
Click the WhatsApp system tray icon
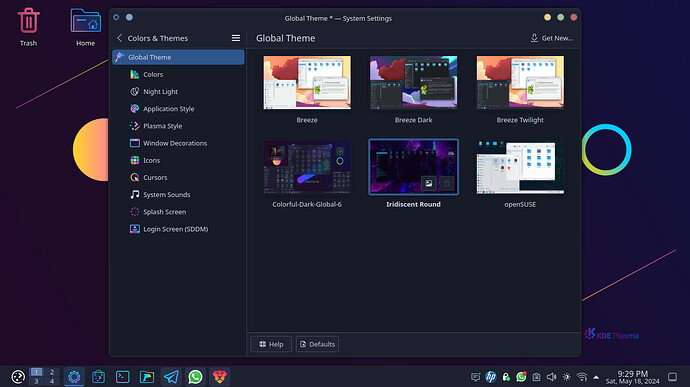click(521, 377)
